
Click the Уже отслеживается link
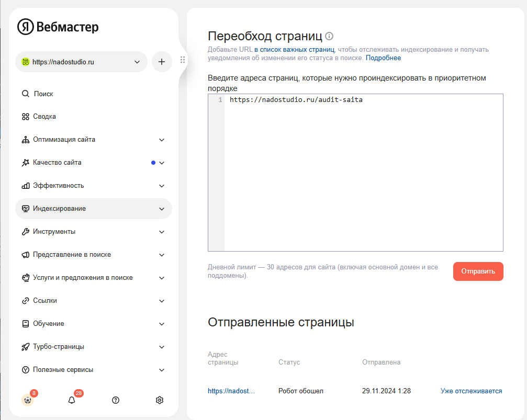click(x=471, y=391)
